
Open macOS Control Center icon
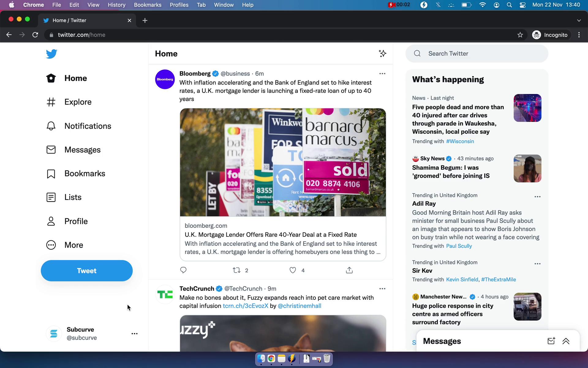click(x=522, y=5)
